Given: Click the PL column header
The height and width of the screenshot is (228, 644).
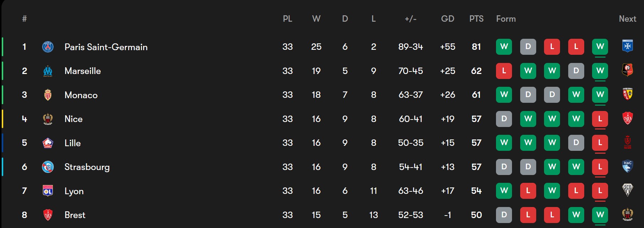Looking at the screenshot, I should [x=287, y=19].
